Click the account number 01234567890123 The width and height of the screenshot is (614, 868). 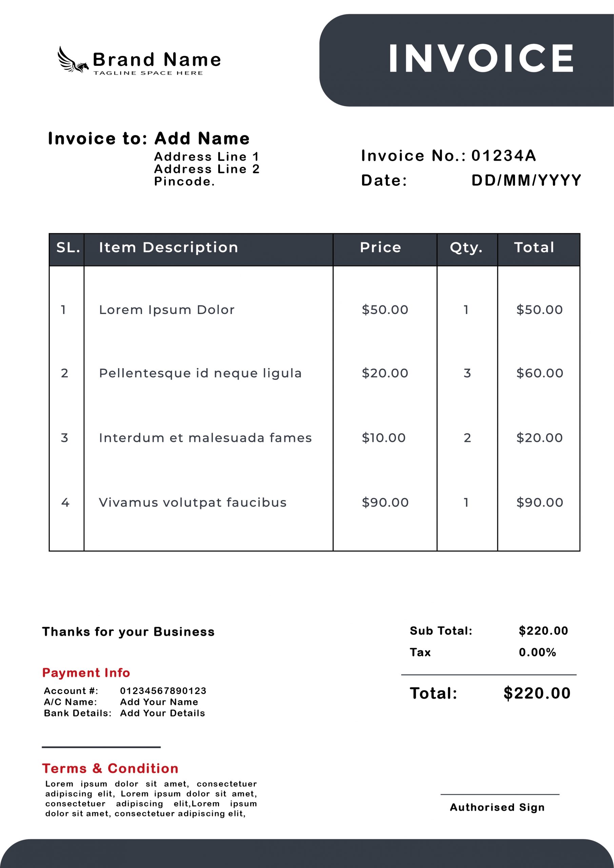[x=163, y=691]
